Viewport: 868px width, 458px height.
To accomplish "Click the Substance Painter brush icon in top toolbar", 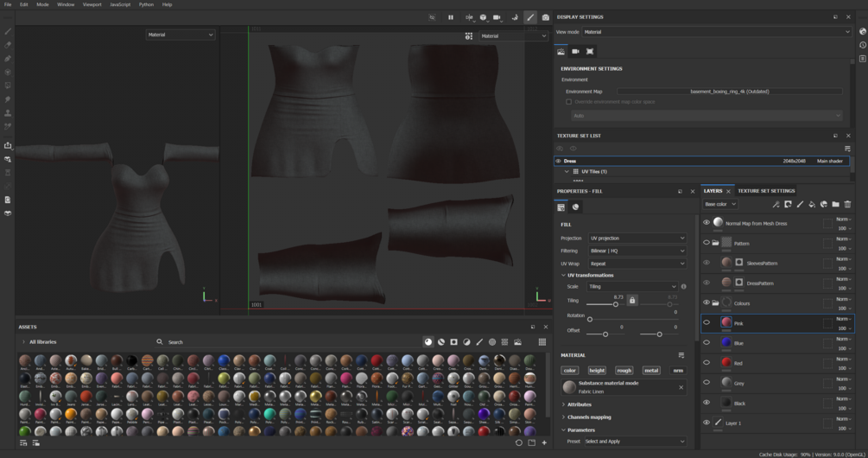I will [530, 17].
